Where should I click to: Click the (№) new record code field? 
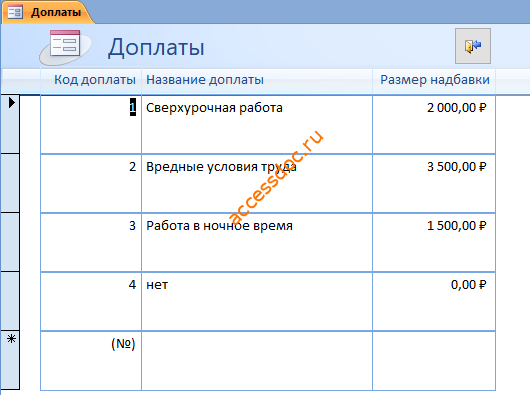[x=91, y=361]
